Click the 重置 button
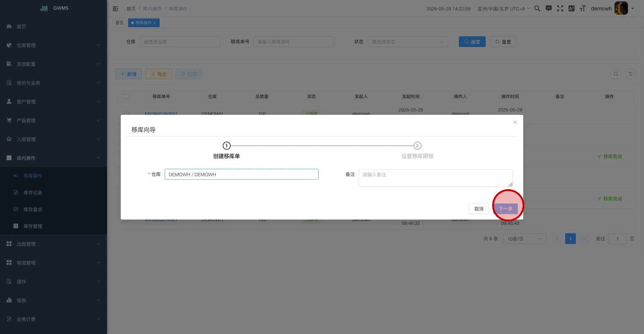 pyautogui.click(x=503, y=42)
